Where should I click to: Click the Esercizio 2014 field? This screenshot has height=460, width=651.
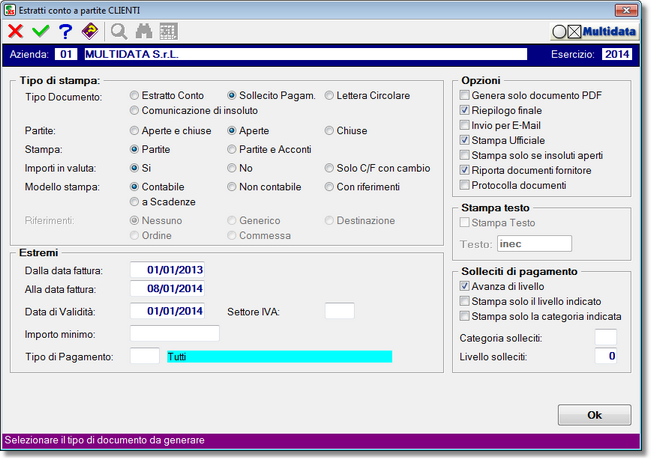click(x=617, y=54)
